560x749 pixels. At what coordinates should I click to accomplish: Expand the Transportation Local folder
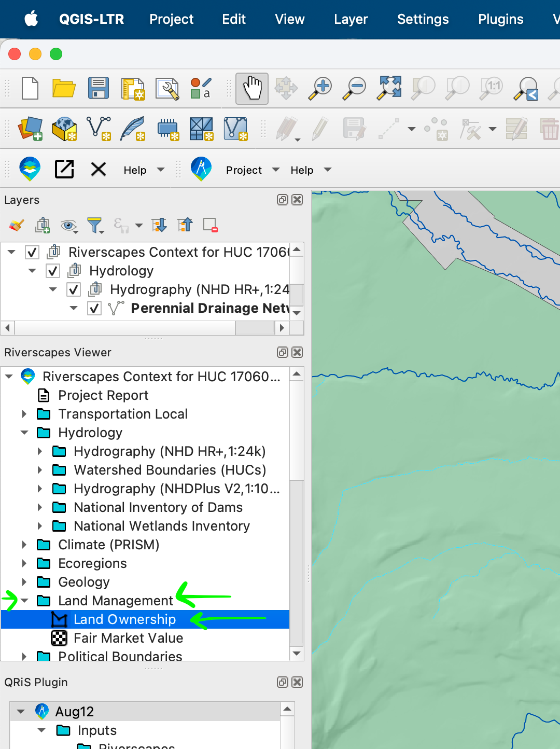pos(24,414)
